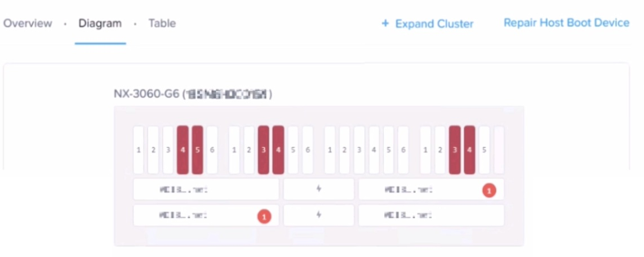Image resolution: width=644 pixels, height=257 pixels.
Task: Open the Table tab
Action: pos(162,24)
